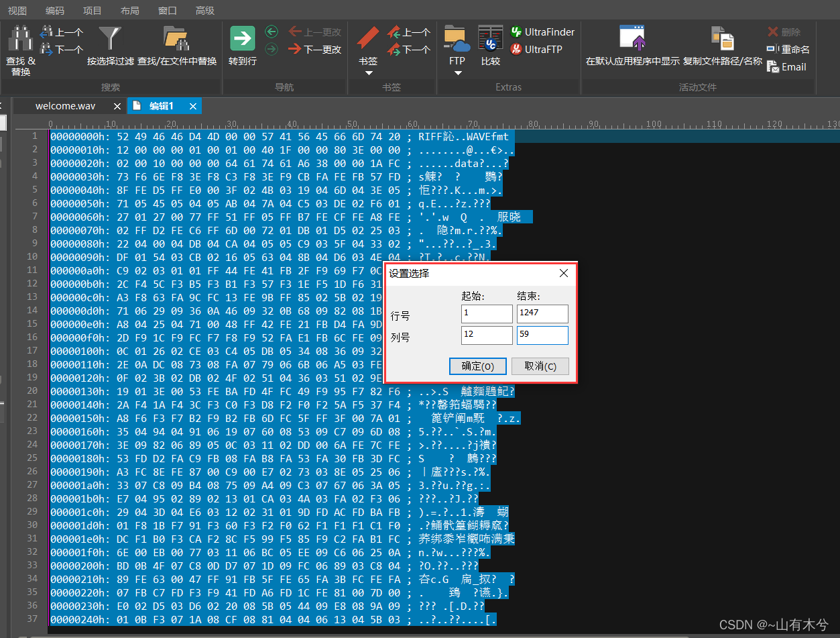This screenshot has height=638, width=840.
Task: Click the green navigate back circle arrow
Action: [272, 32]
